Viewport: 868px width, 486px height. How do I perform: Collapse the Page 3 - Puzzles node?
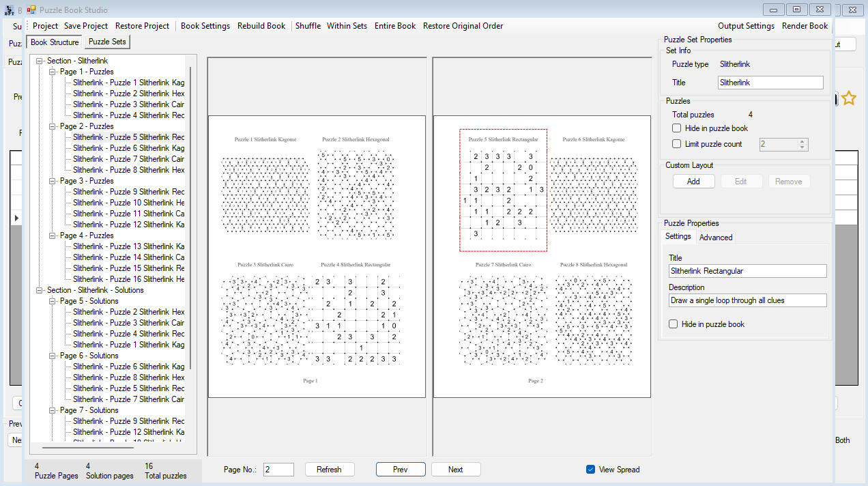tap(53, 181)
